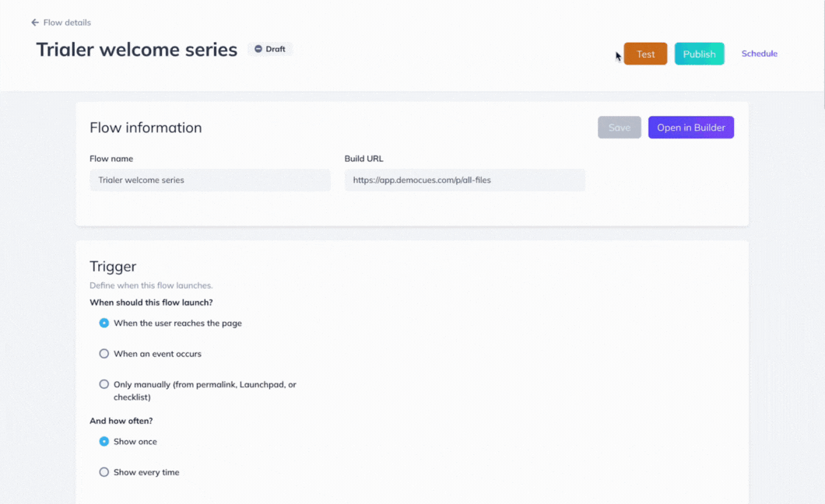Screen dimensions: 825x504
Task: Click Open in Builder button
Action: point(691,128)
